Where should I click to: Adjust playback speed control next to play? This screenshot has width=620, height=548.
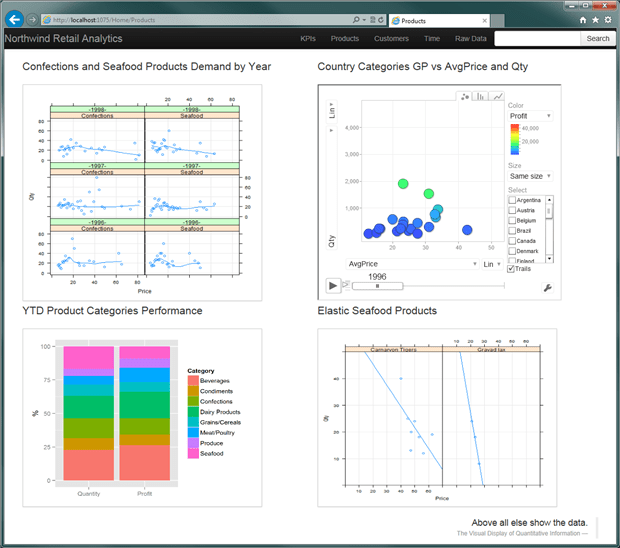[x=346, y=285]
